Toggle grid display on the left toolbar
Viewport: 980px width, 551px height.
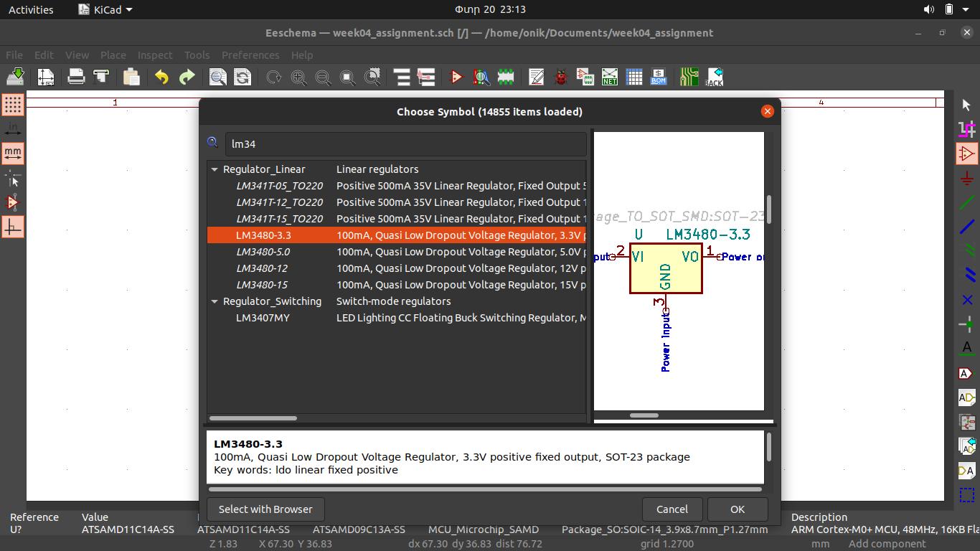point(13,105)
